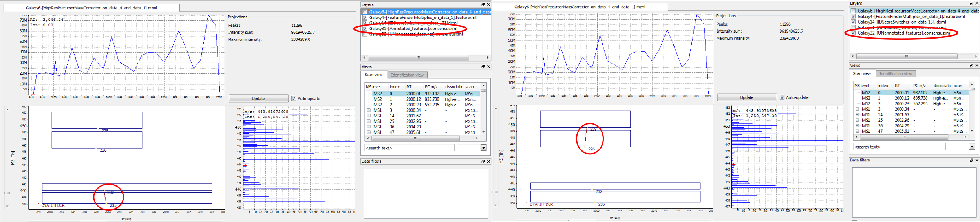This screenshot has width=980, height=222.
Task: Check Galaxy32 UNannotated_features layer in left window
Action: (365, 34)
